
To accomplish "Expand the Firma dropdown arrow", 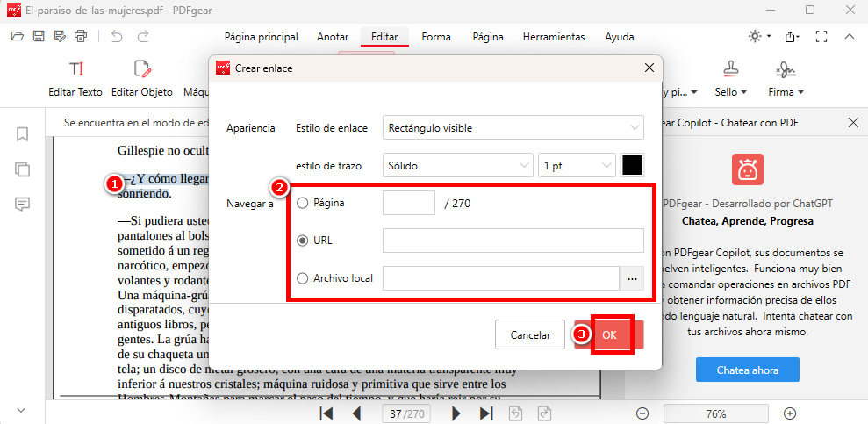I will (x=800, y=92).
